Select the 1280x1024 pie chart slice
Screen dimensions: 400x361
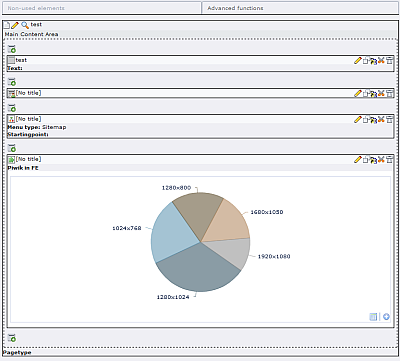198,268
